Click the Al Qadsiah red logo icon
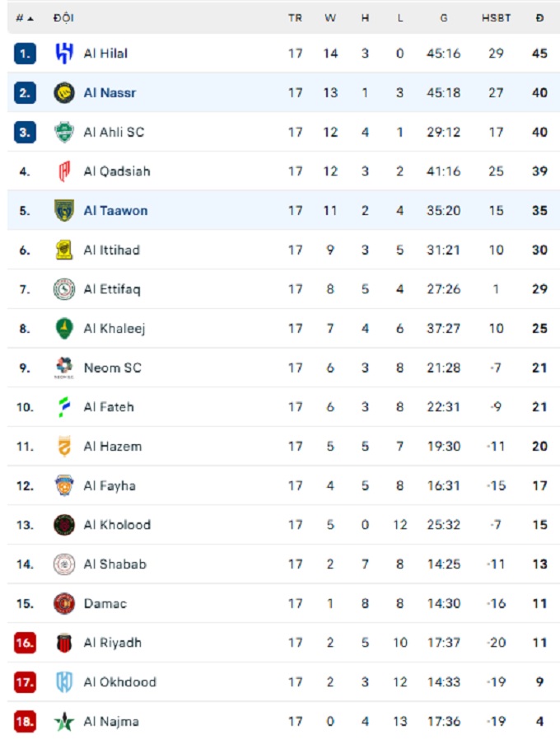 (64, 171)
